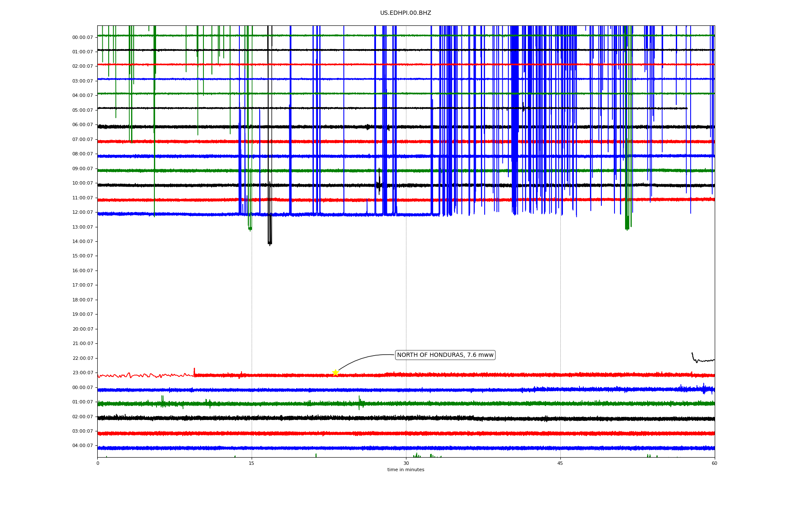Click the 23:00:07 time axis label

coord(82,373)
